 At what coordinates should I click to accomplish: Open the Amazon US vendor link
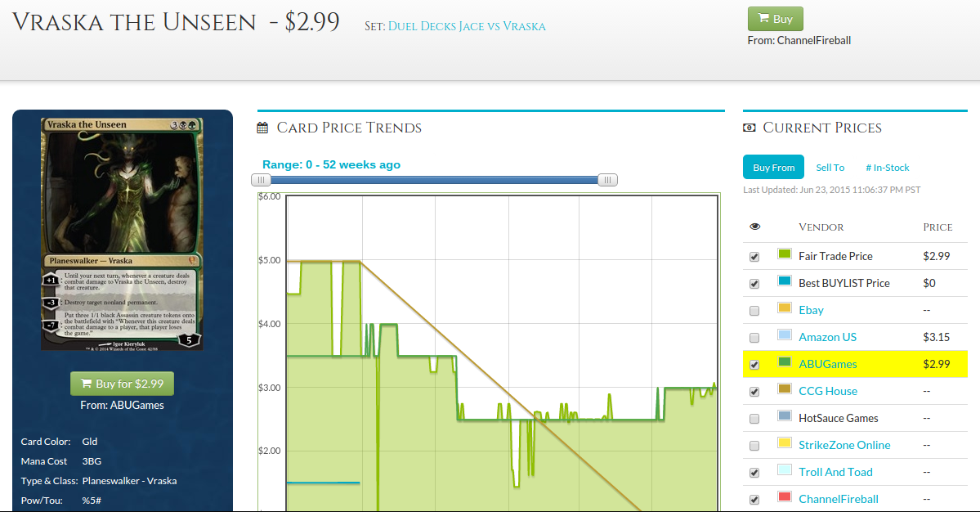pyautogui.click(x=827, y=337)
